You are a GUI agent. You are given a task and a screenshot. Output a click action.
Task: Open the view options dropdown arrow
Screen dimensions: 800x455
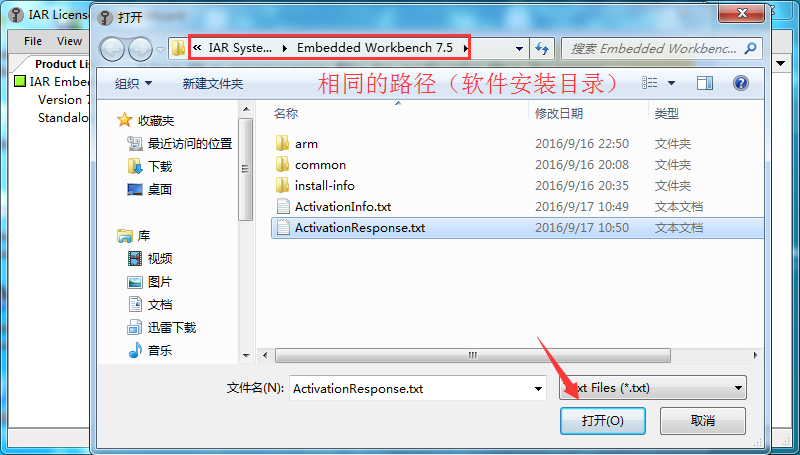click(671, 83)
